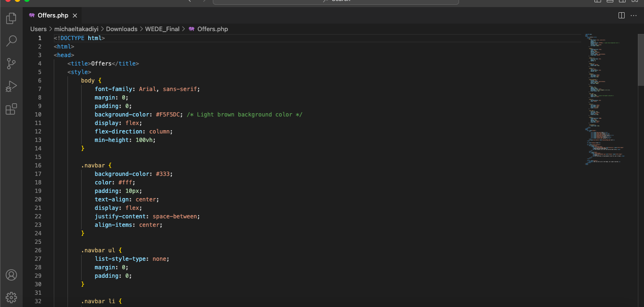The image size is (644, 307).
Task: Click the align-items: center line
Action: (129, 225)
